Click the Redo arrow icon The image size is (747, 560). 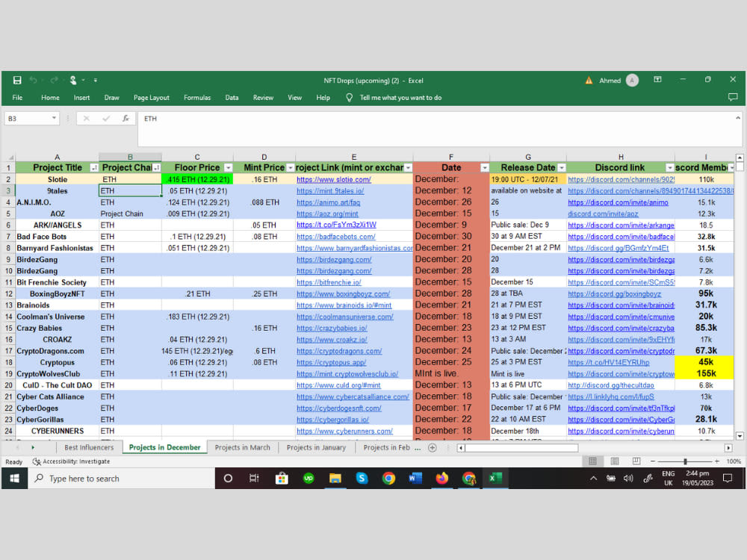pos(54,80)
